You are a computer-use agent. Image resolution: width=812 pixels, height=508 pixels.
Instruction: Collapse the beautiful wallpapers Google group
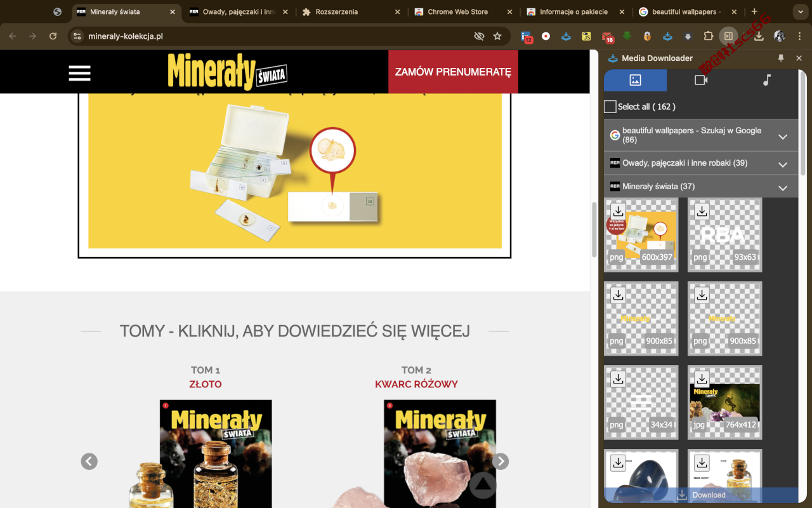point(783,137)
